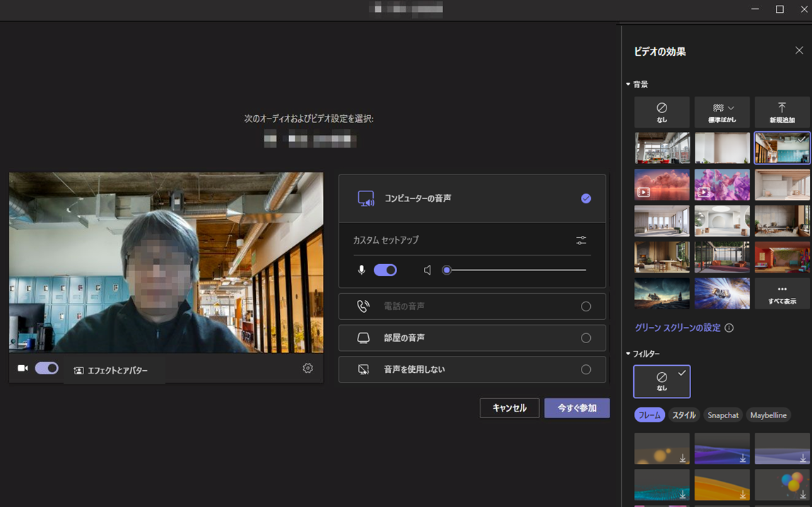The height and width of the screenshot is (507, 812).
Task: Toggle the camera switch off
Action: pos(47,367)
